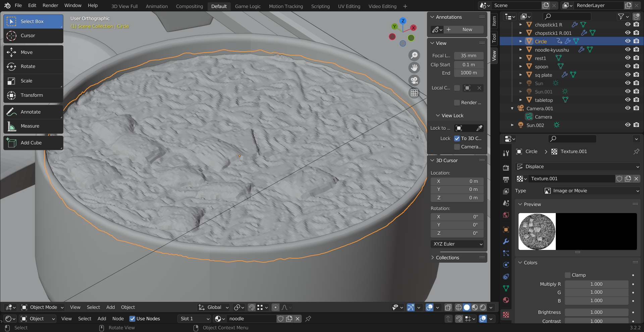Screen dimensions: 644x332
Task: Set the Multiply R value slider
Action: click(x=596, y=284)
